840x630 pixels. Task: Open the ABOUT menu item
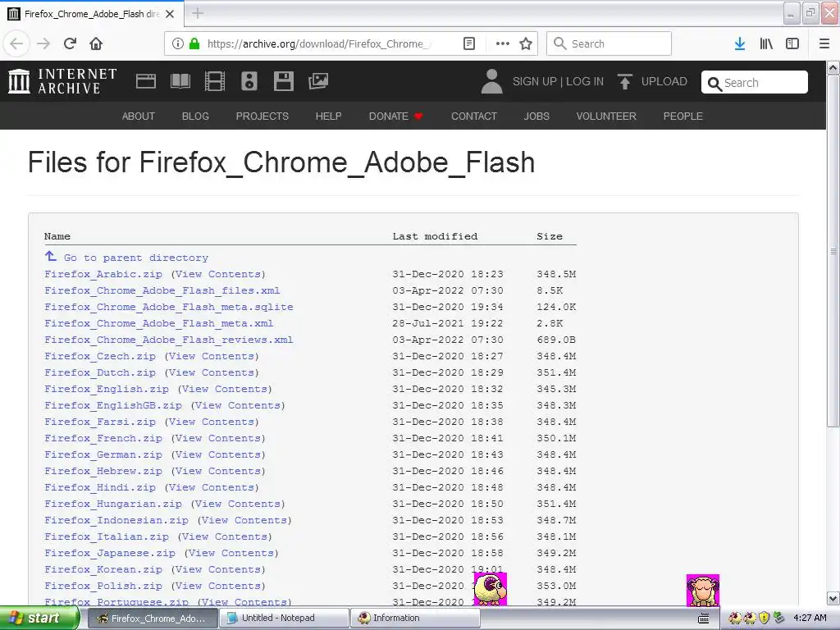(138, 116)
